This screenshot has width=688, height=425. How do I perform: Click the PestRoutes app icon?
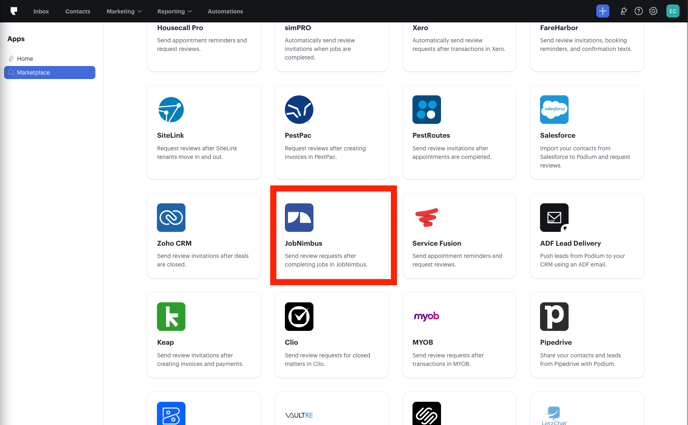click(426, 110)
